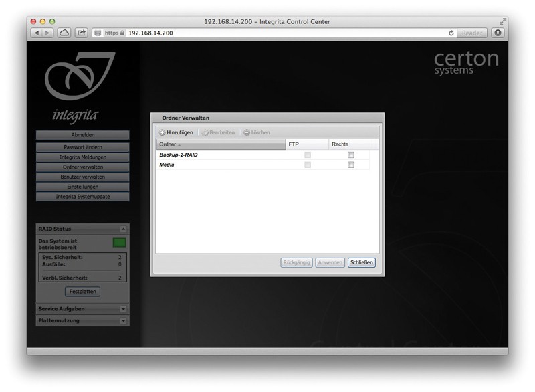This screenshot has height=392, width=535.
Task: Click the Anwenden button
Action: point(330,262)
